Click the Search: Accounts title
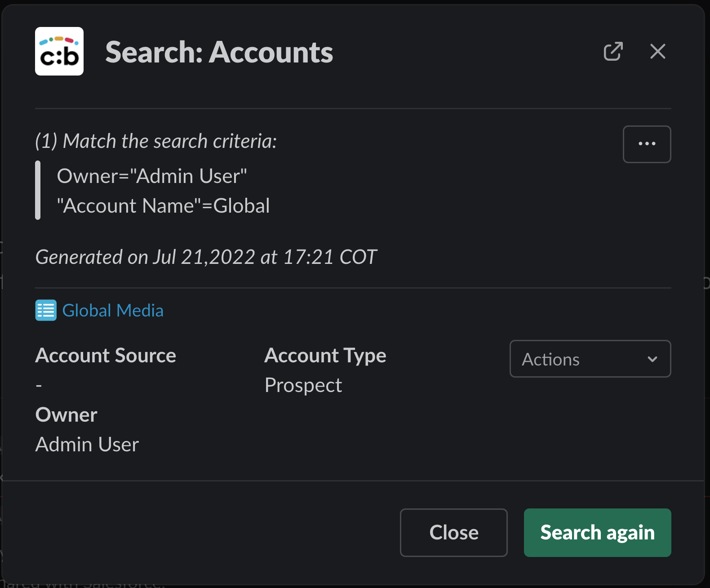 pos(219,52)
